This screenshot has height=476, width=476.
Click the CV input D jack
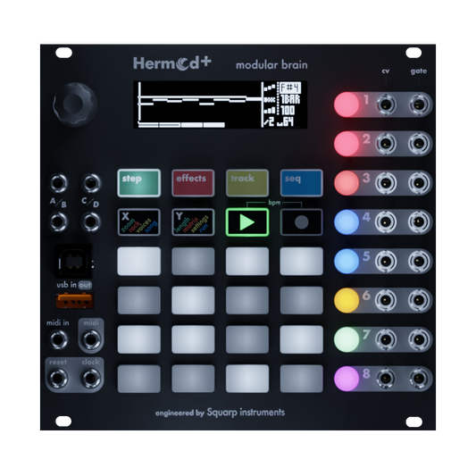[x=91, y=221]
